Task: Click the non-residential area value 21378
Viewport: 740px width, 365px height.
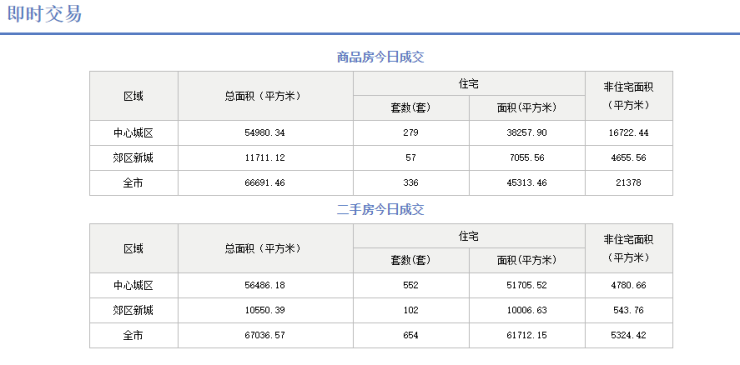Action: 629,183
